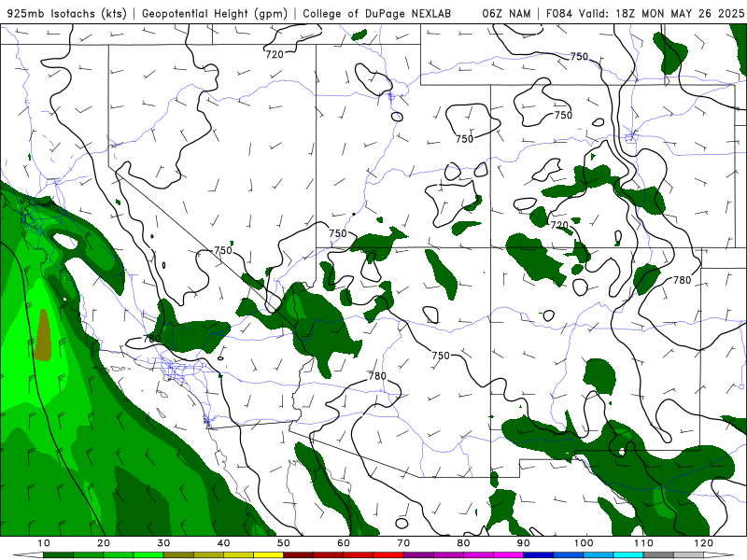Click the '925mb Isotachs (kts)' title text
This screenshot has width=747, height=560.
(x=67, y=14)
